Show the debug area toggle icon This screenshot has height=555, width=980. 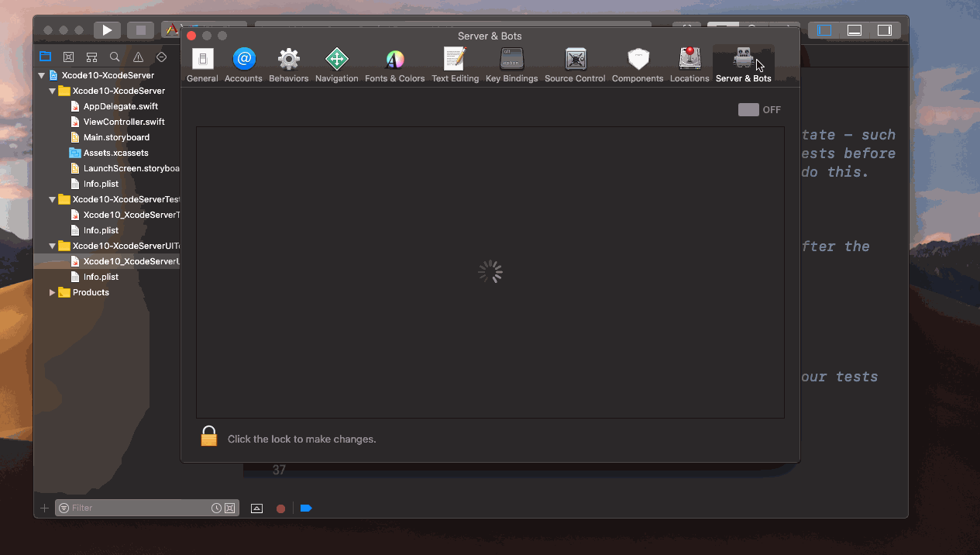tap(257, 508)
